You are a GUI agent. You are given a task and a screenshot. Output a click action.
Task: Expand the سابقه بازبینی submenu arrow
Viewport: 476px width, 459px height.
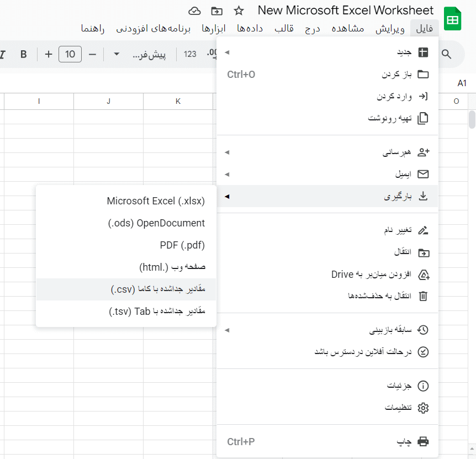click(227, 330)
